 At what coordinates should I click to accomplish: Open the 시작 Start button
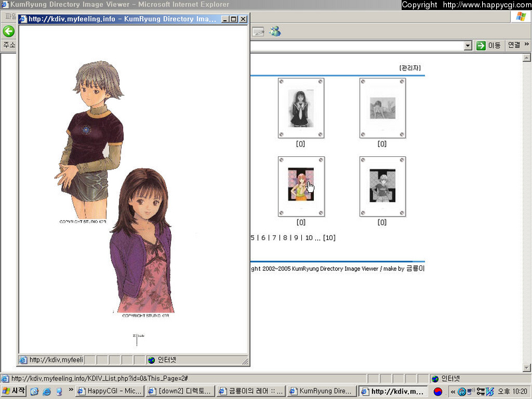pos(13,391)
